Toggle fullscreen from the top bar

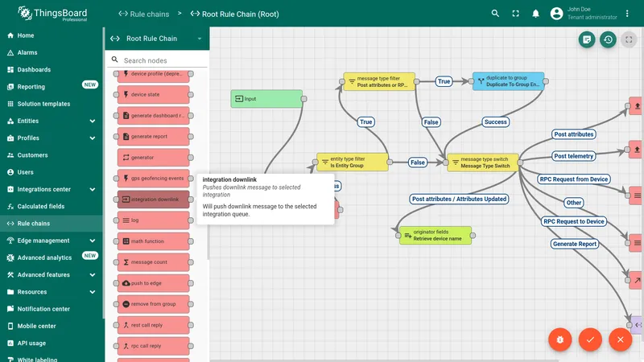pos(515,14)
